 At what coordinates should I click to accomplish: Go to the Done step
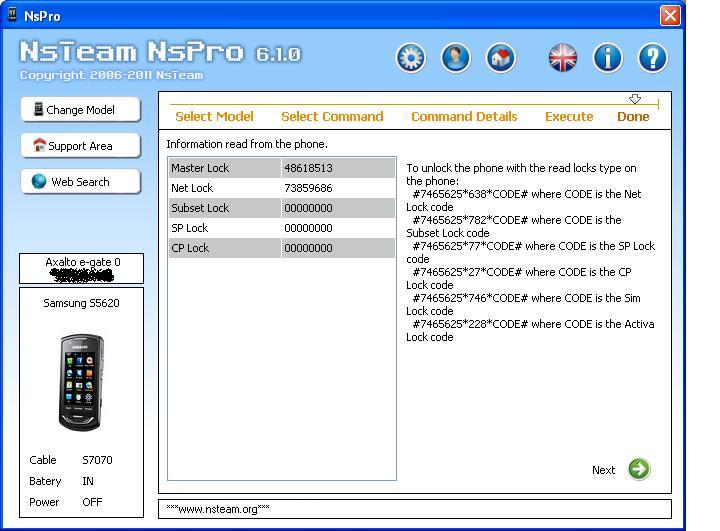coord(633,117)
